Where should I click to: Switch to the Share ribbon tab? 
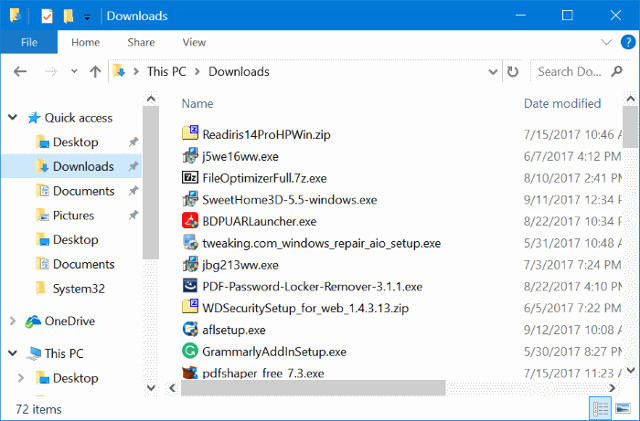(x=141, y=42)
